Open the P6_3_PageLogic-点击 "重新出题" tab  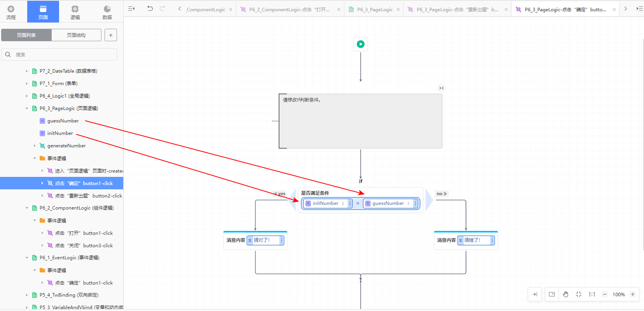[x=457, y=10]
